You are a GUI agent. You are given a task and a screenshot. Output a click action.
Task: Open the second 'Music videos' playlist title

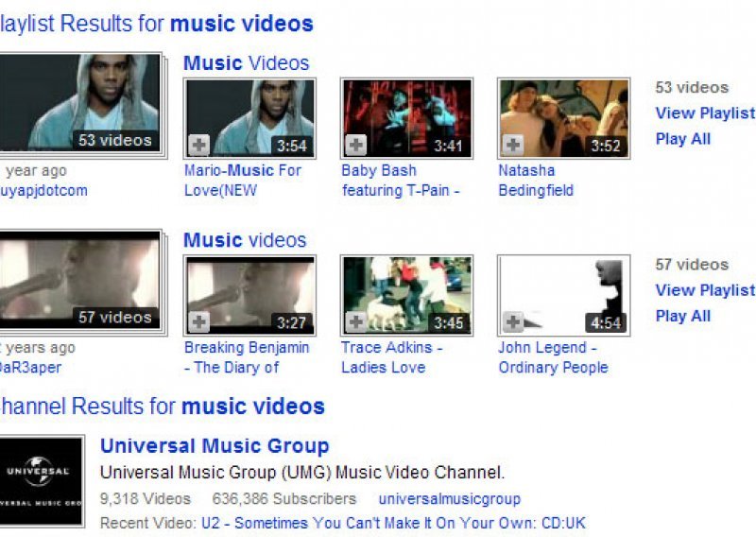click(x=245, y=240)
